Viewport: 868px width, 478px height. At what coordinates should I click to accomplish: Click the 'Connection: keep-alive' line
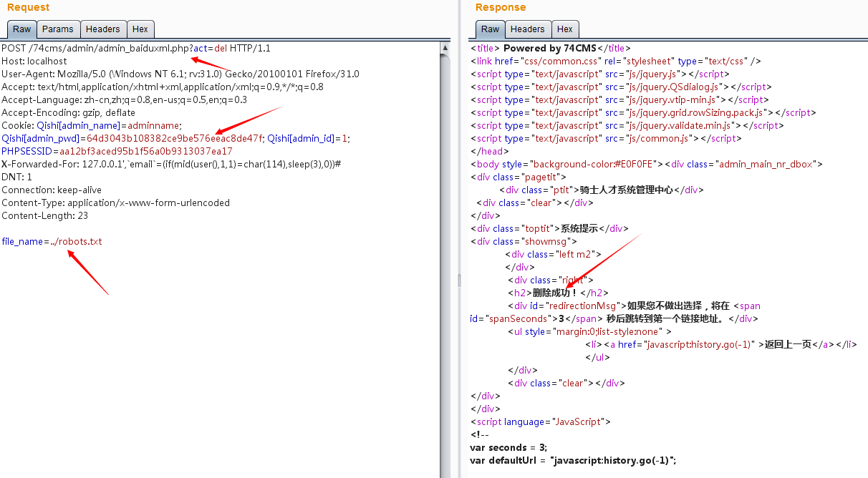point(52,190)
